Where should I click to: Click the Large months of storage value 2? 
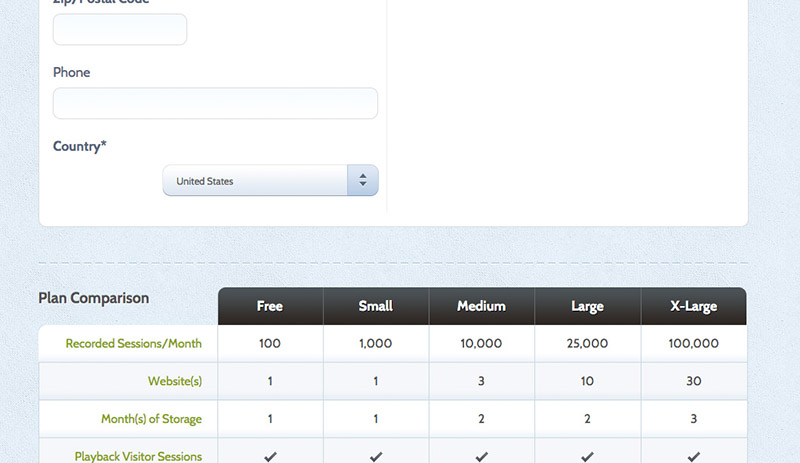pyautogui.click(x=587, y=419)
